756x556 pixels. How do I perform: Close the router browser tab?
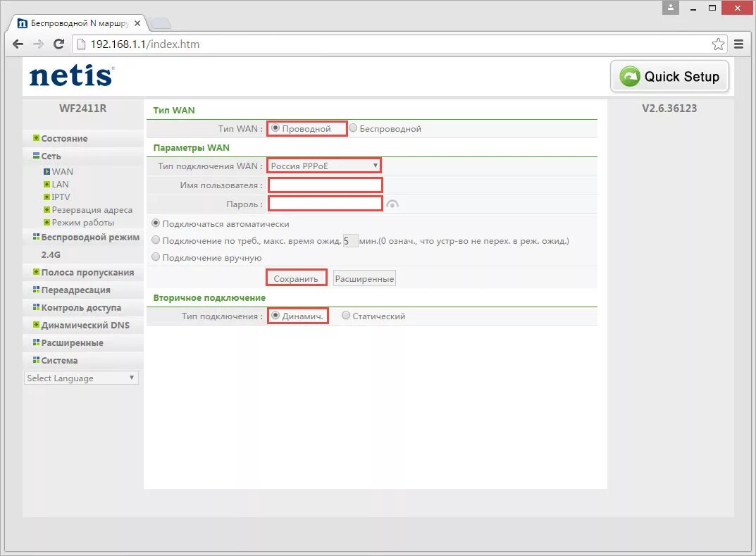(x=137, y=23)
